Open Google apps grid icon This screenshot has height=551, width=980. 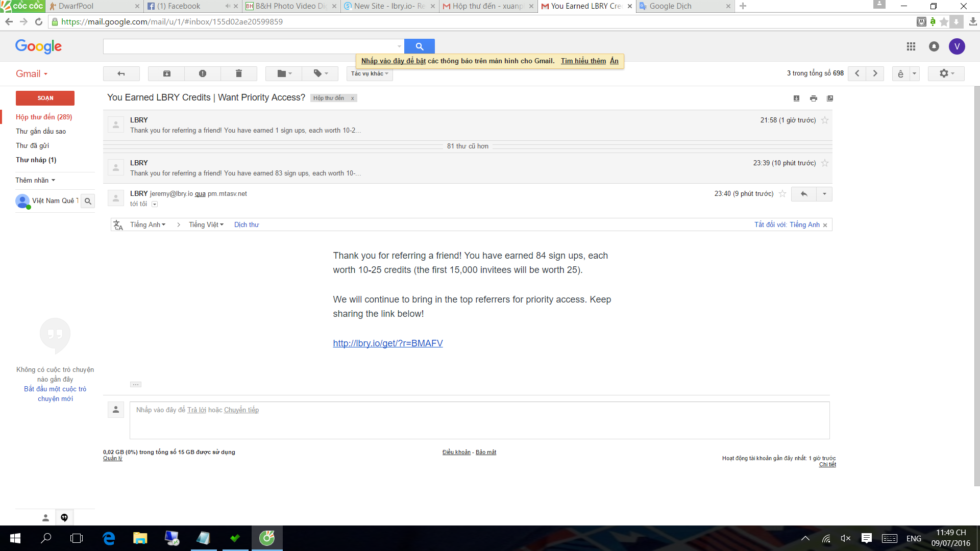tap(911, 46)
